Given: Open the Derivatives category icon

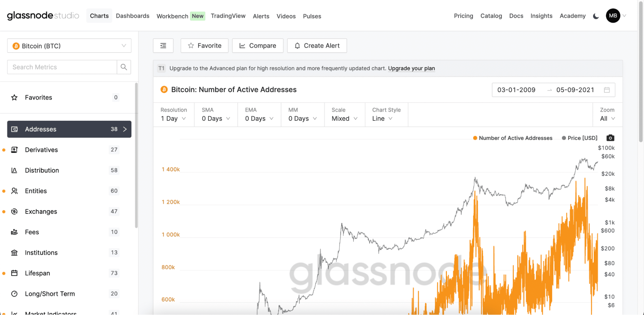Looking at the screenshot, I should tap(14, 150).
